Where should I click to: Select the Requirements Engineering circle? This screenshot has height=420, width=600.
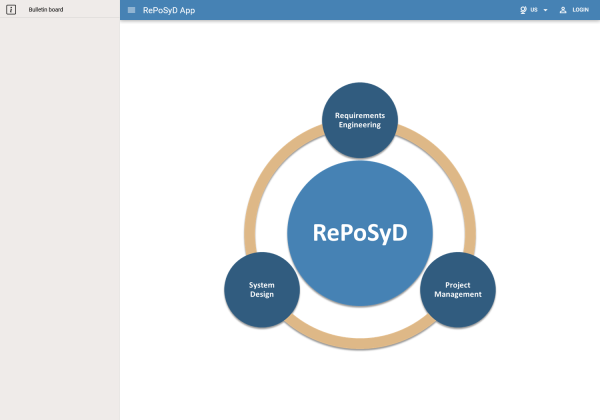360,120
